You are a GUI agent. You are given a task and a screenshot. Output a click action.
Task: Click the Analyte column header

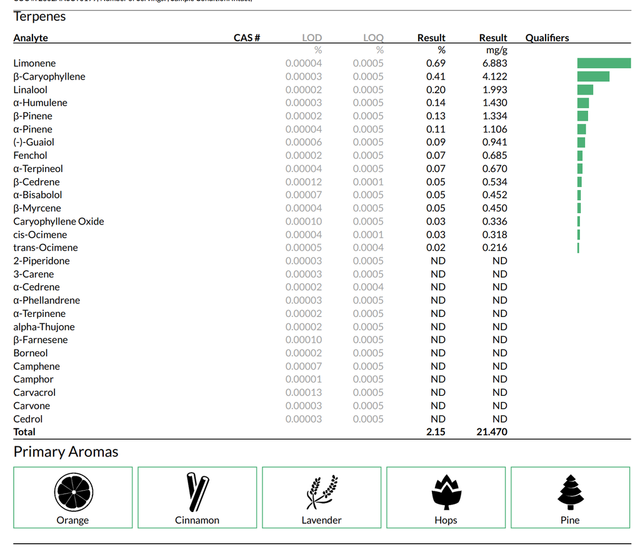(31, 38)
